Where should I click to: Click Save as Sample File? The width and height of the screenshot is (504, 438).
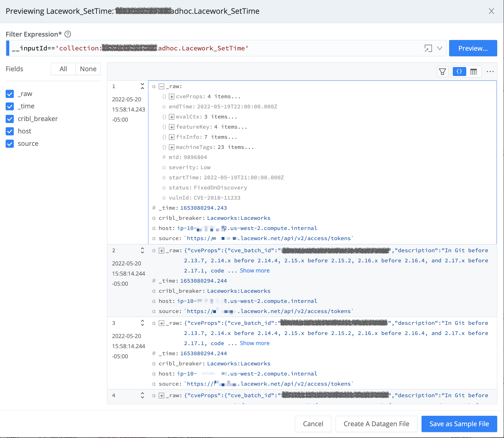click(459, 424)
